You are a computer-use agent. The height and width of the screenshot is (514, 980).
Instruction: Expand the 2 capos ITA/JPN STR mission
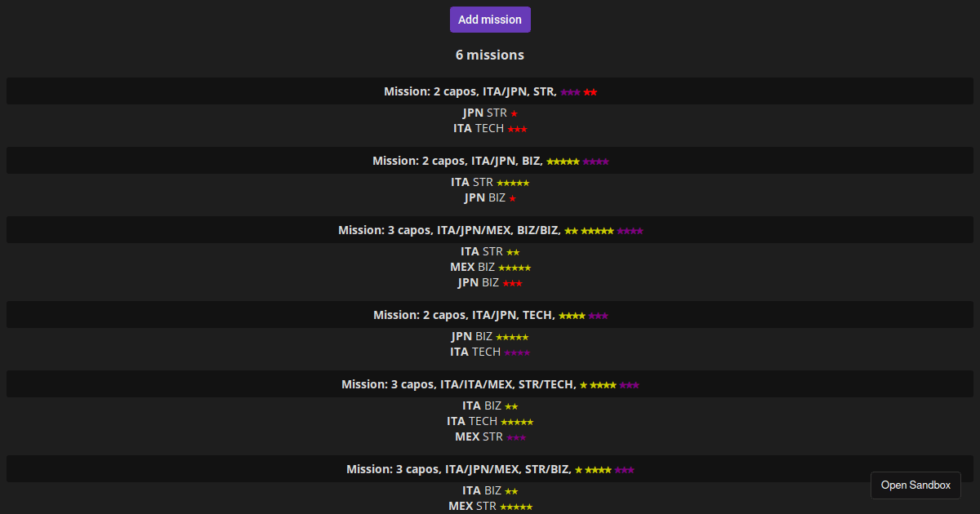(x=490, y=91)
